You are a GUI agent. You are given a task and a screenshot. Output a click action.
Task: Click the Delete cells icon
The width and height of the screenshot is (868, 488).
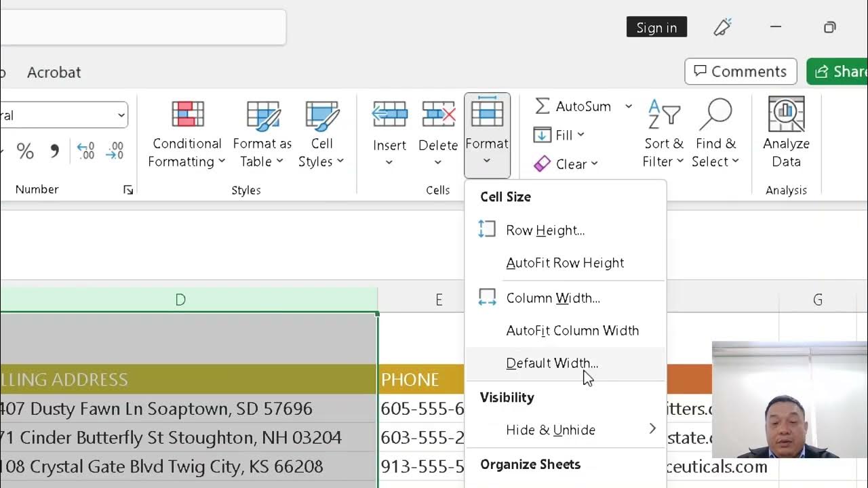click(438, 115)
